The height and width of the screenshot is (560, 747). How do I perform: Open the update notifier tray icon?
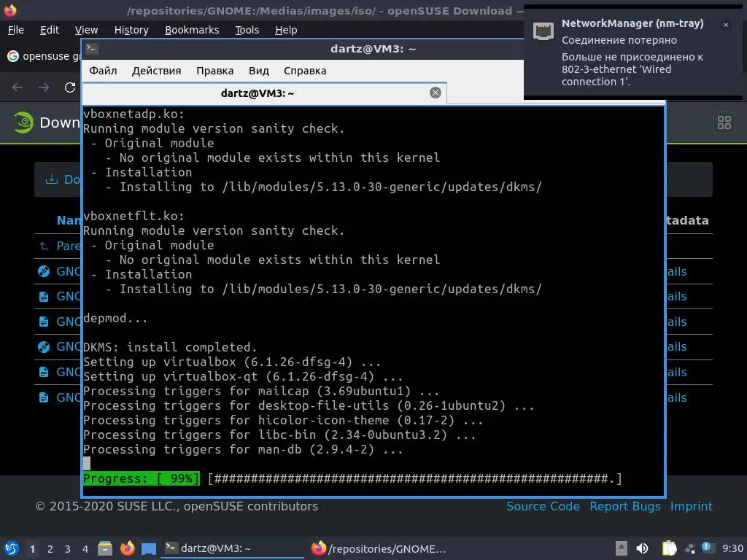click(708, 548)
